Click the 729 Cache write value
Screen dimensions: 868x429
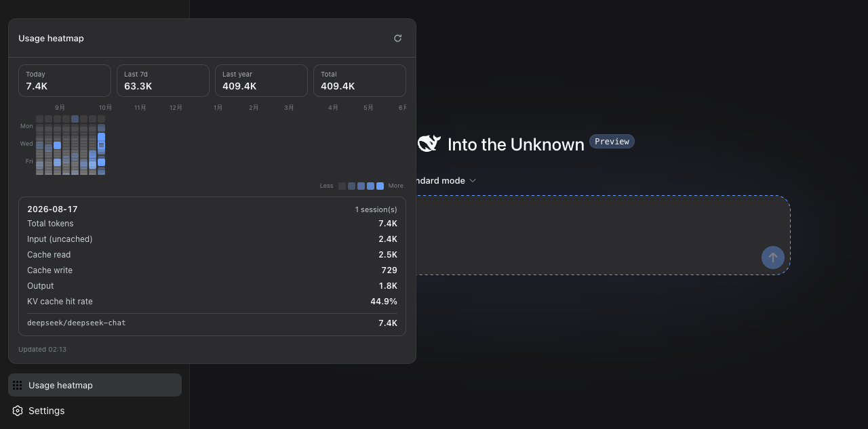(389, 270)
